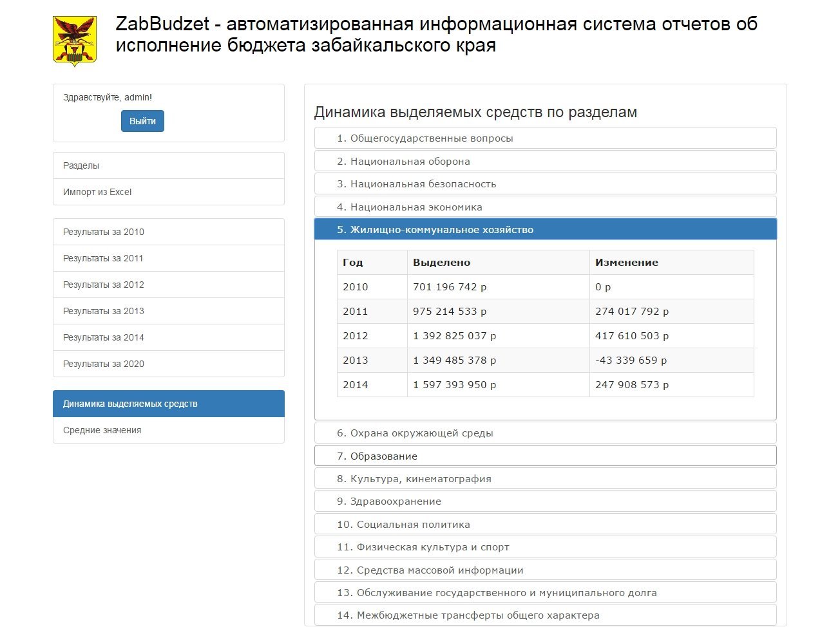The width and height of the screenshot is (840, 627).
Task: Open the Разделы menu item
Action: pos(169,165)
